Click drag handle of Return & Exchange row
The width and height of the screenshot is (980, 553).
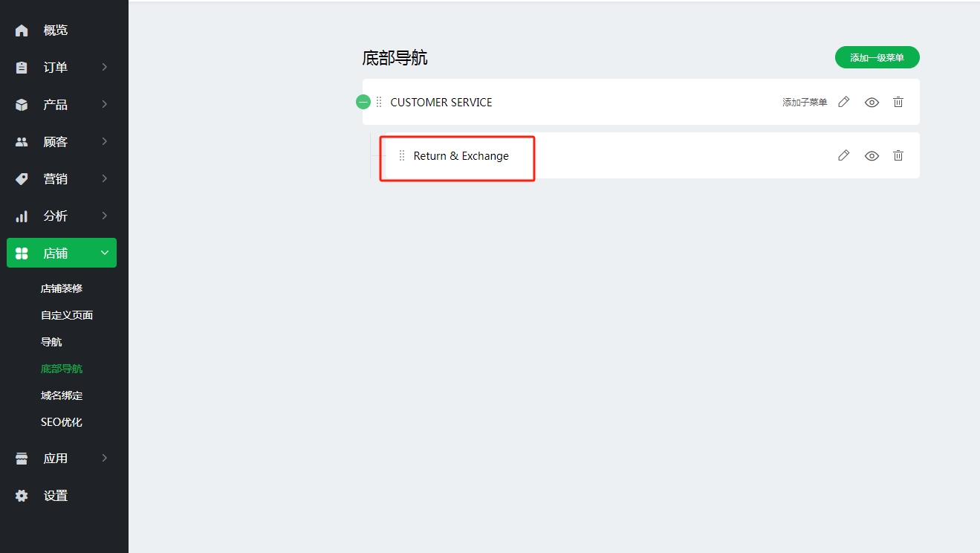pyautogui.click(x=402, y=155)
